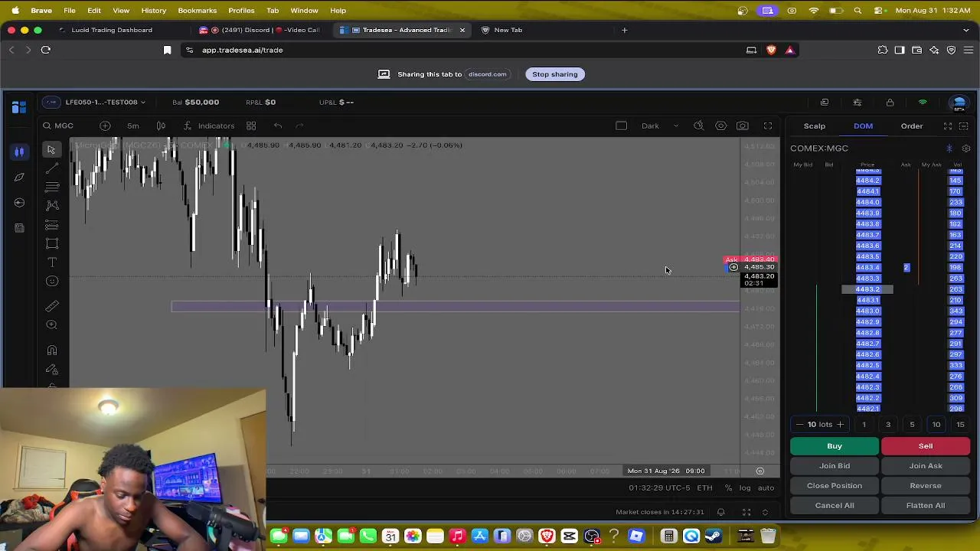Select the horizontal lines drawing tool
980x551 pixels.
click(x=52, y=187)
